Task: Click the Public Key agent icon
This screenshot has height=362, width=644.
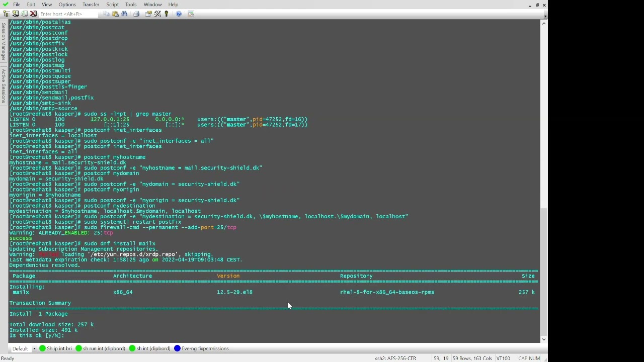Action: [x=167, y=14]
